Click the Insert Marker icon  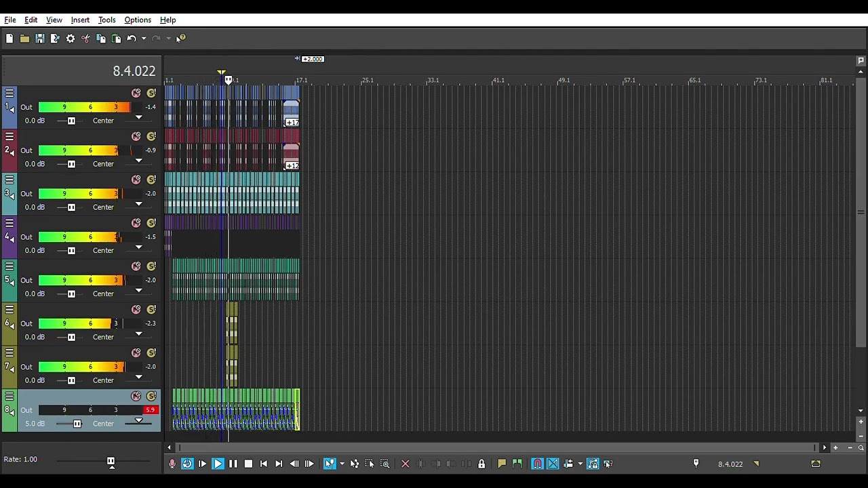[502, 464]
